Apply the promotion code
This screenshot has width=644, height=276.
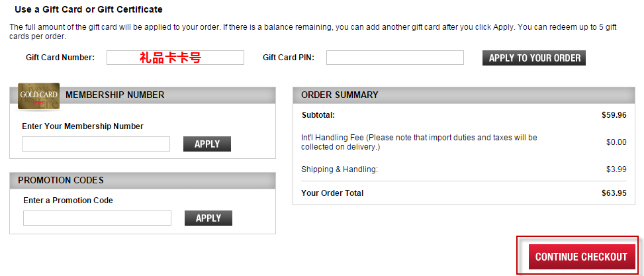click(208, 218)
